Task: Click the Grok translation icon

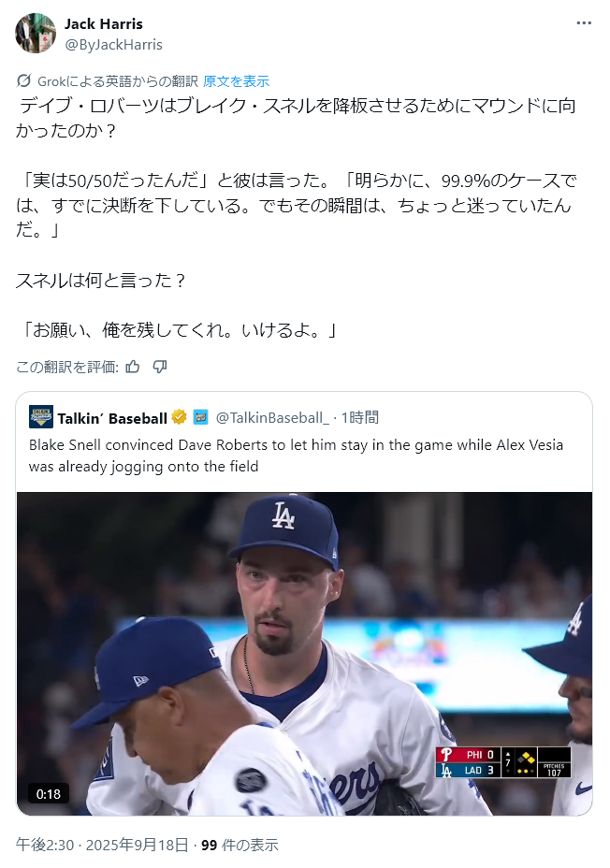Action: pyautogui.click(x=23, y=81)
